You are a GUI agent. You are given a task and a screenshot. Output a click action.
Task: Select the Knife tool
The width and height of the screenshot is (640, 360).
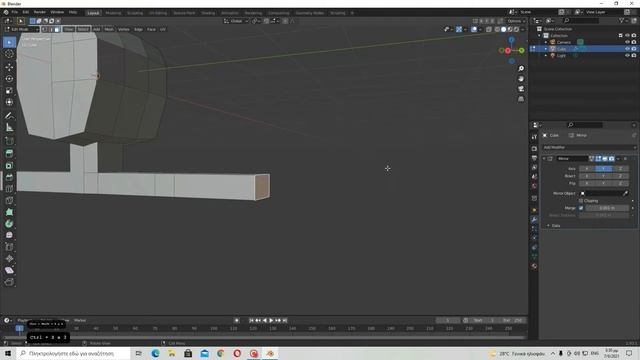(x=9, y=200)
